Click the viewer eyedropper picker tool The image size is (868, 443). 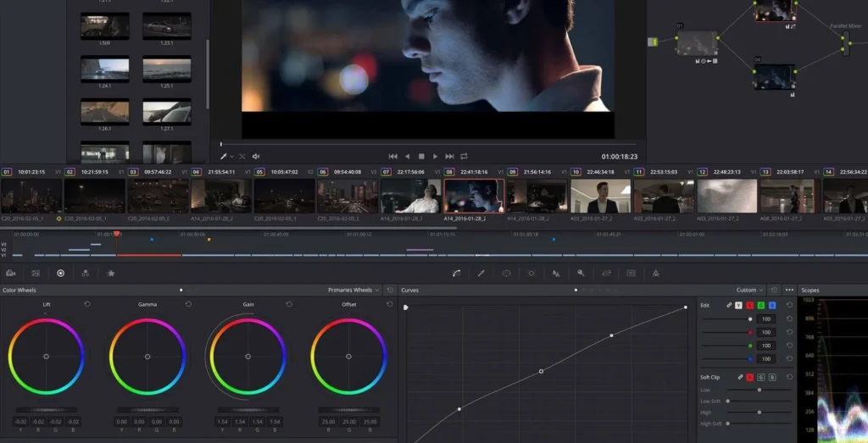[224, 157]
